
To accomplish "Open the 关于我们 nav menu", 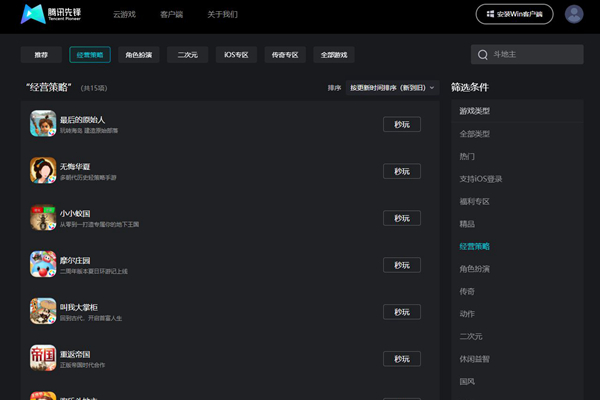I will 222,14.
